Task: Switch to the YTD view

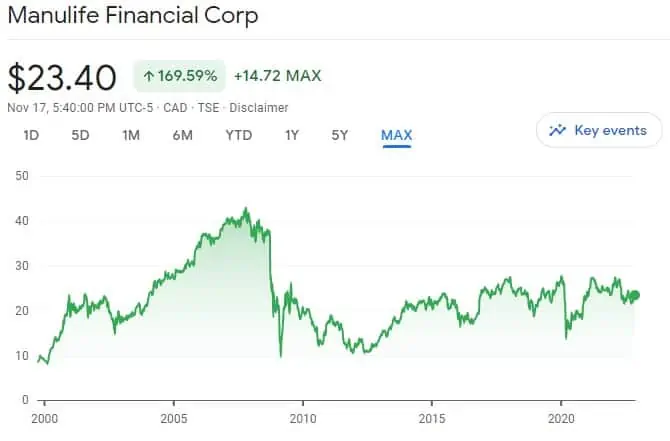Action: 239,135
